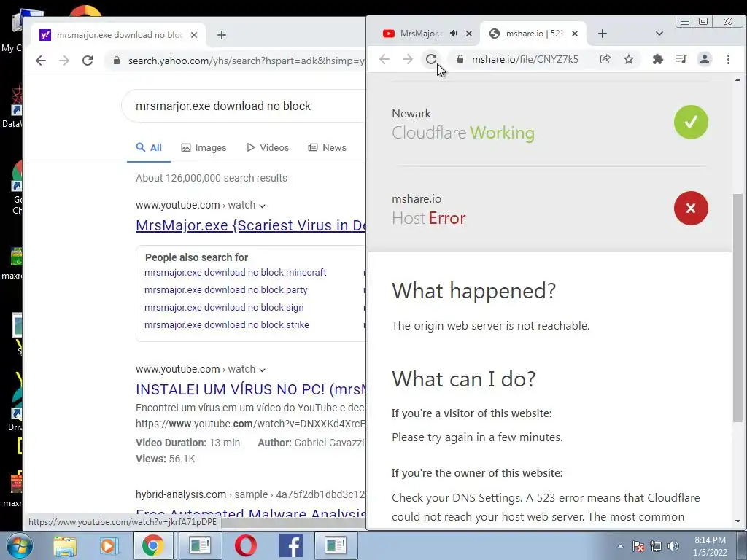Viewport: 747px width, 560px height.
Task: Open 'download no block strike' suggestion
Action: [x=227, y=324]
